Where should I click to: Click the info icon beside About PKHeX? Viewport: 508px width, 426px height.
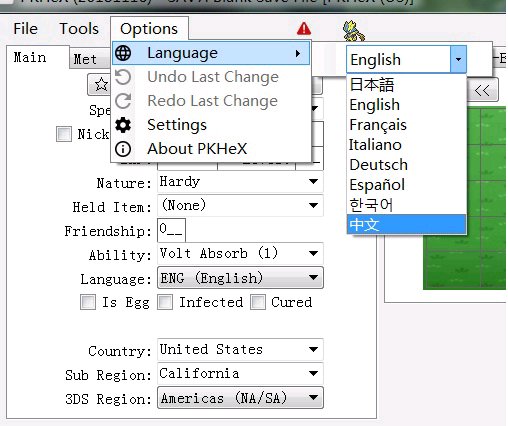click(x=123, y=149)
